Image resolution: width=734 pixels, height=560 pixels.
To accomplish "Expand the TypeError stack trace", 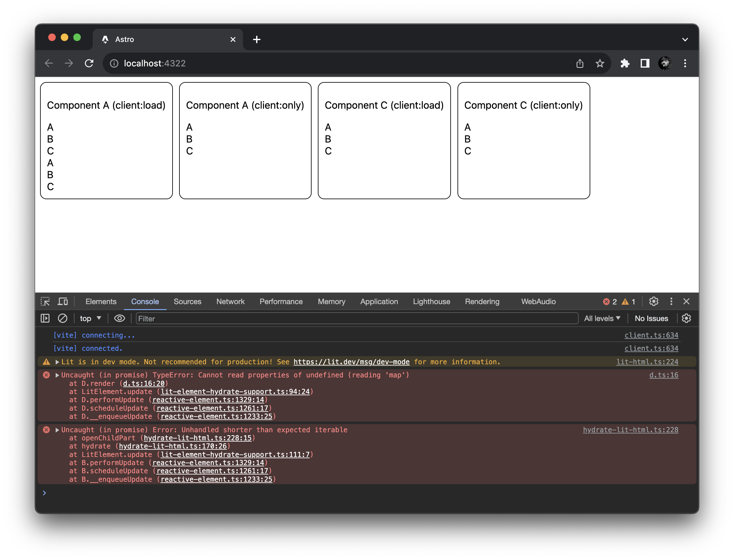I will (x=57, y=375).
